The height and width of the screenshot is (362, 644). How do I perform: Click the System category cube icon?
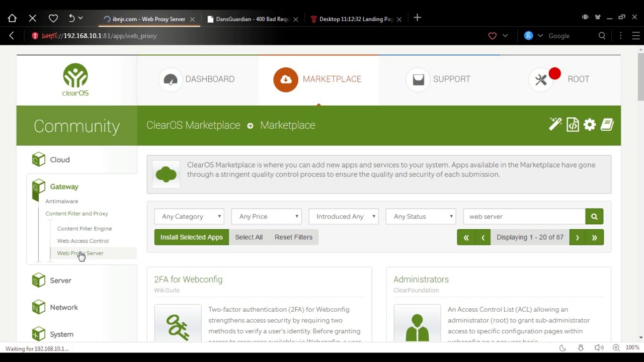pos(39,334)
